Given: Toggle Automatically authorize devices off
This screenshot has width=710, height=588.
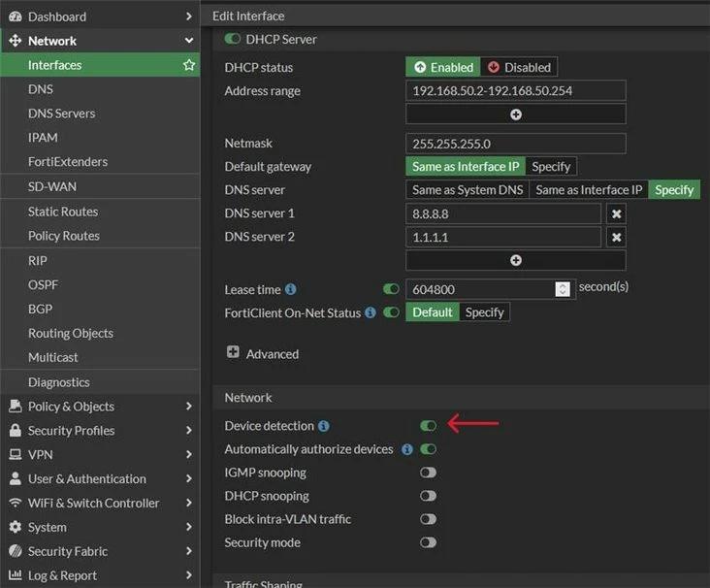Looking at the screenshot, I should (428, 449).
